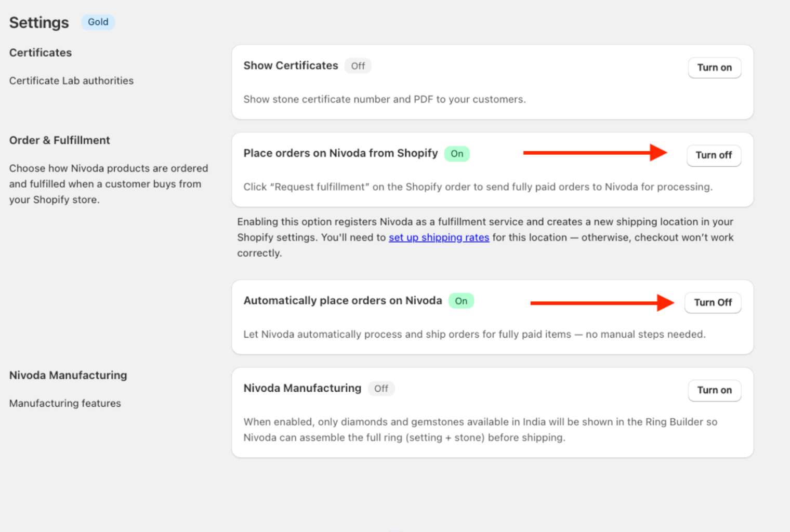Click the Show stone certificate number description

[385, 99]
